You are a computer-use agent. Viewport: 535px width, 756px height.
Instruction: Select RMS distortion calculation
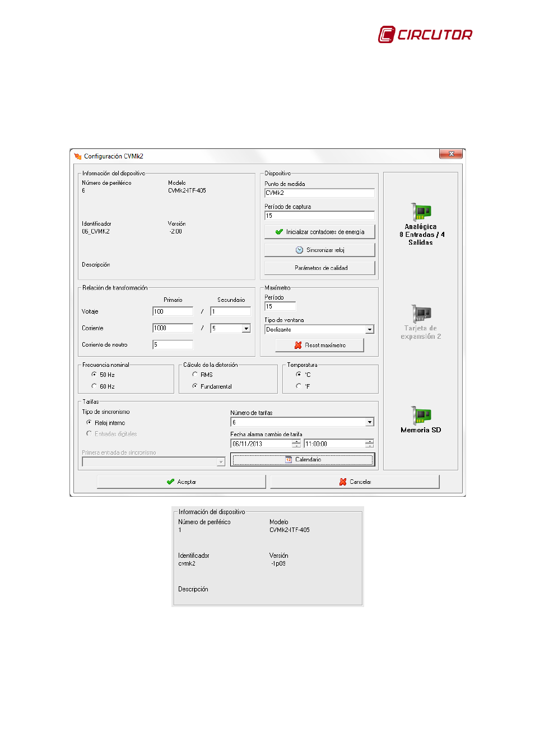tap(195, 374)
